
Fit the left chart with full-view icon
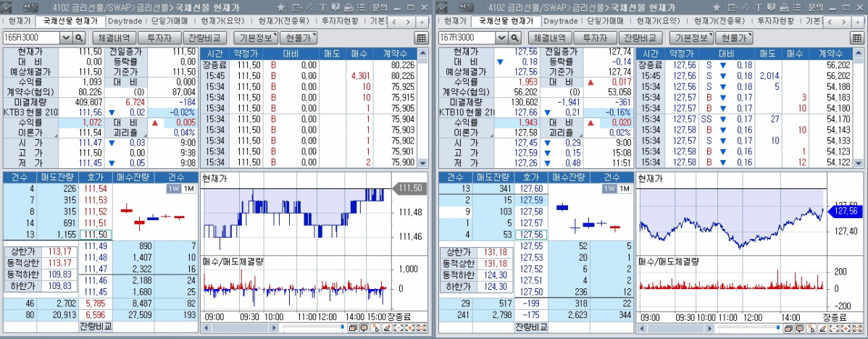[x=422, y=328]
